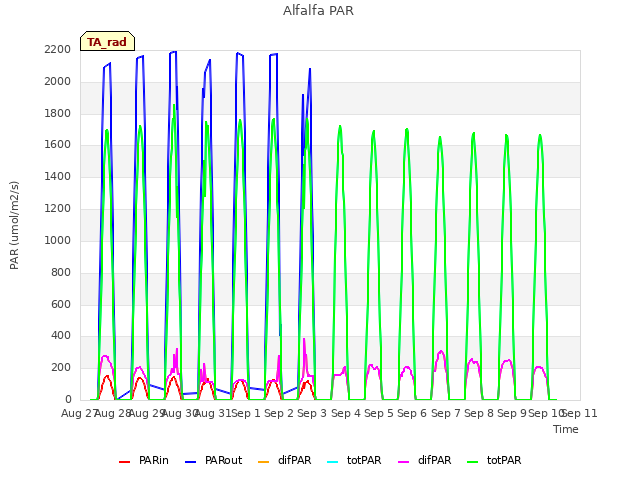Viewport: 640px width, 480px height.
Task: Click the Alfalfa PAR chart title
Action: [318, 11]
